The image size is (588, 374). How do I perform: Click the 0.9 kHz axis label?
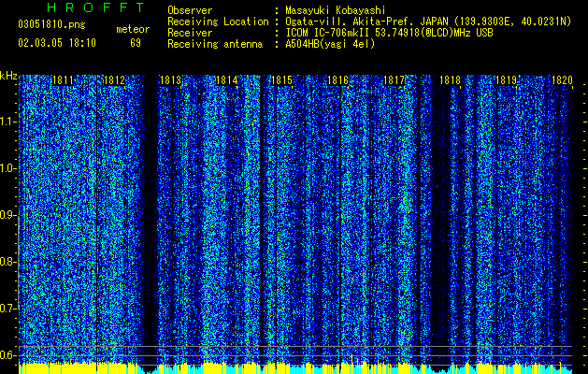[7, 215]
